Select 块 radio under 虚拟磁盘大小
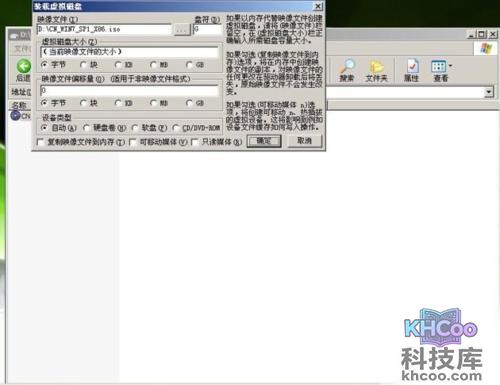Screen dimensions: 500x385 [83, 64]
